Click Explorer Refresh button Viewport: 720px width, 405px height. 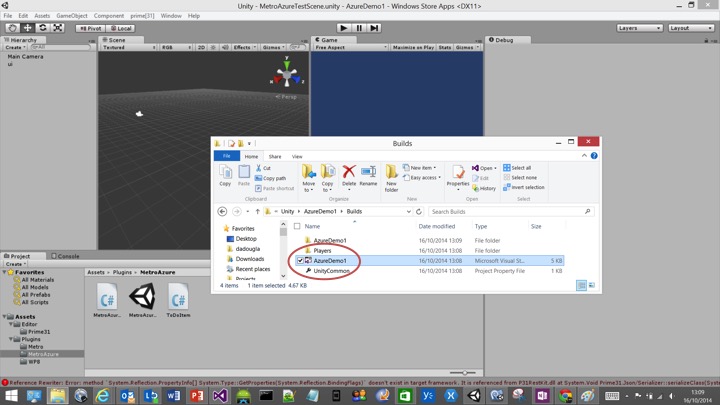click(x=419, y=212)
